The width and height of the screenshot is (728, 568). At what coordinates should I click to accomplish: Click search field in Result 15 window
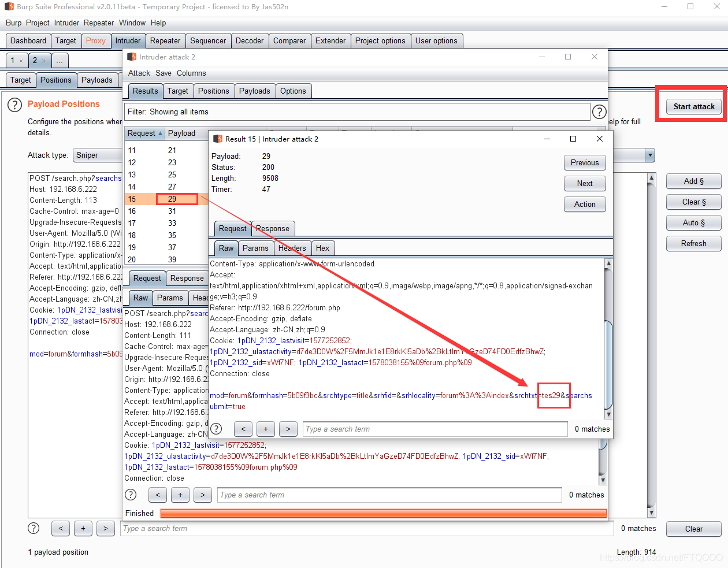tap(435, 429)
